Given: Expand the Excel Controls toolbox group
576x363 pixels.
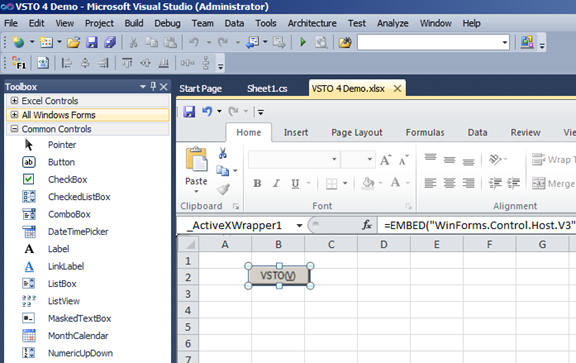Looking at the screenshot, I should [14, 100].
